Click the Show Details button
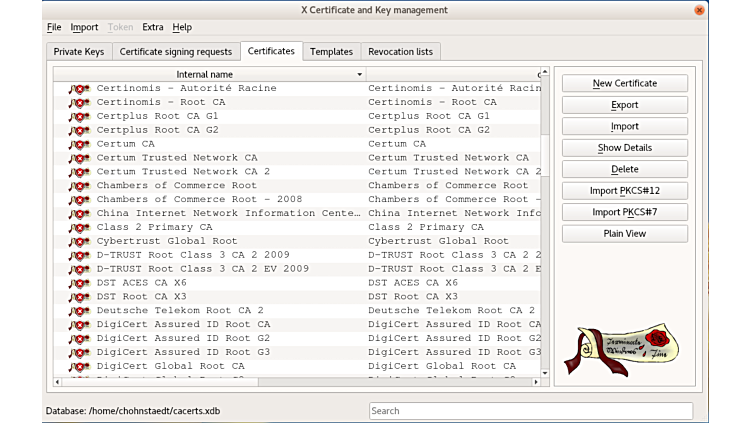 (x=624, y=148)
